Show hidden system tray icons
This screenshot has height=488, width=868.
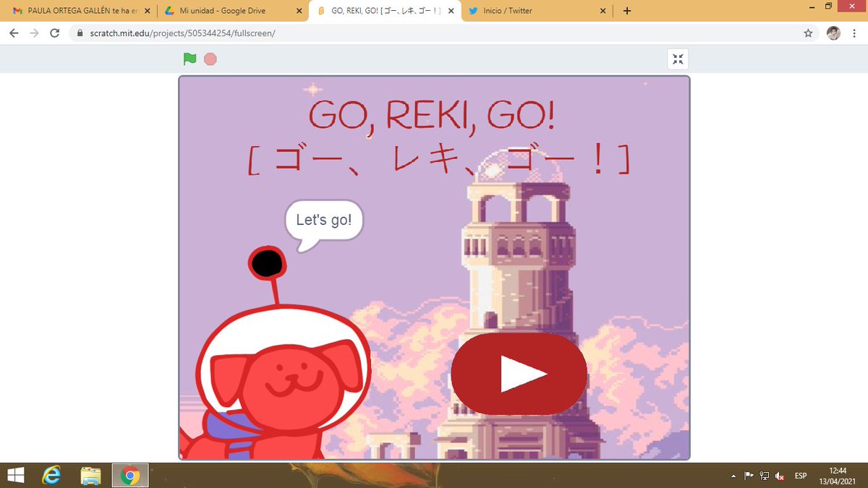[734, 476]
